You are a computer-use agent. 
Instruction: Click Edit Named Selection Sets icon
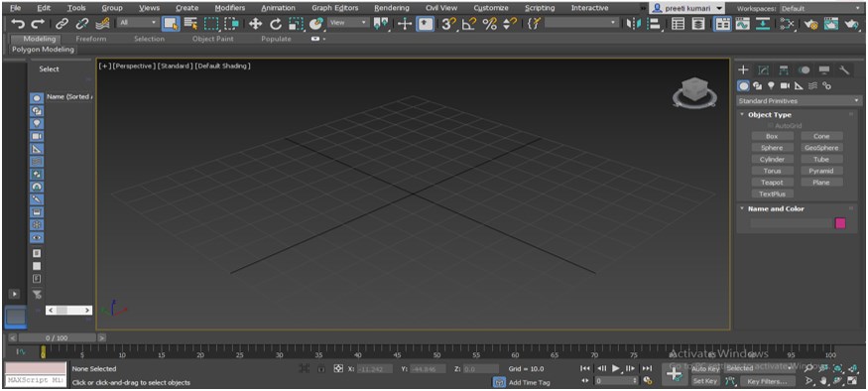[x=533, y=23]
